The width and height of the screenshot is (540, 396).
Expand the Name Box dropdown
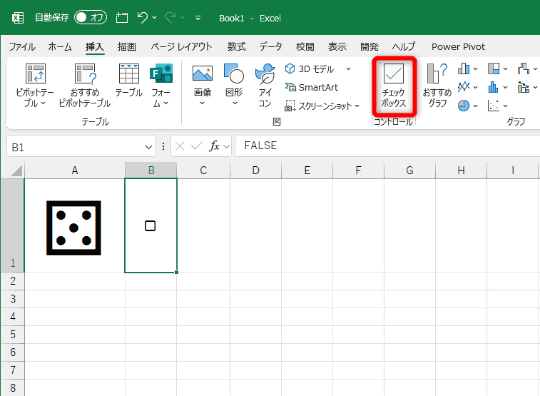tap(148, 147)
